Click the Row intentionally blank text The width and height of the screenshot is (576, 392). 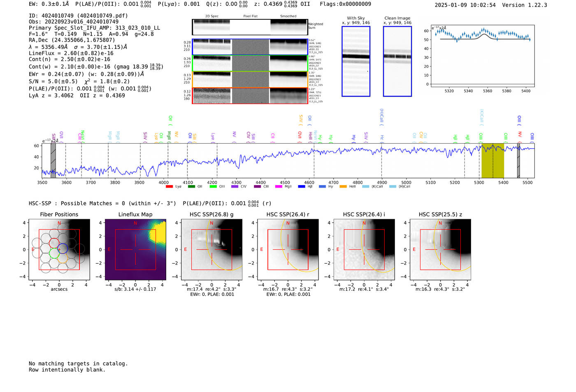[67, 370]
